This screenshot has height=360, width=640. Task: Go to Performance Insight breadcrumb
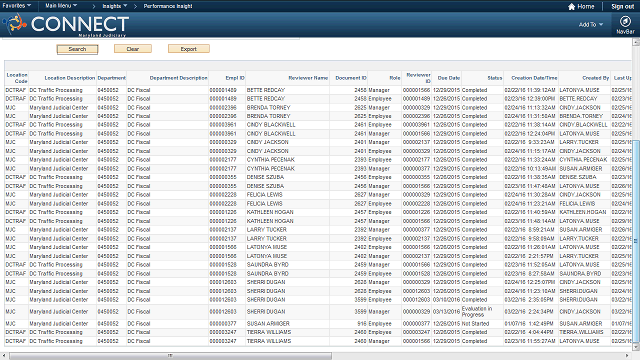168,6
